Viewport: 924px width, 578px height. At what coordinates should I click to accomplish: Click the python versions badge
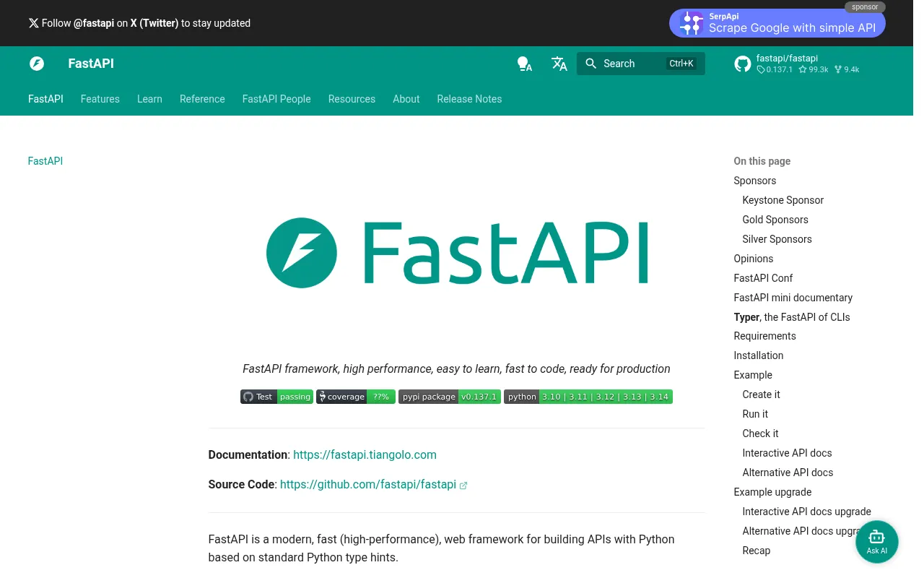click(x=588, y=397)
